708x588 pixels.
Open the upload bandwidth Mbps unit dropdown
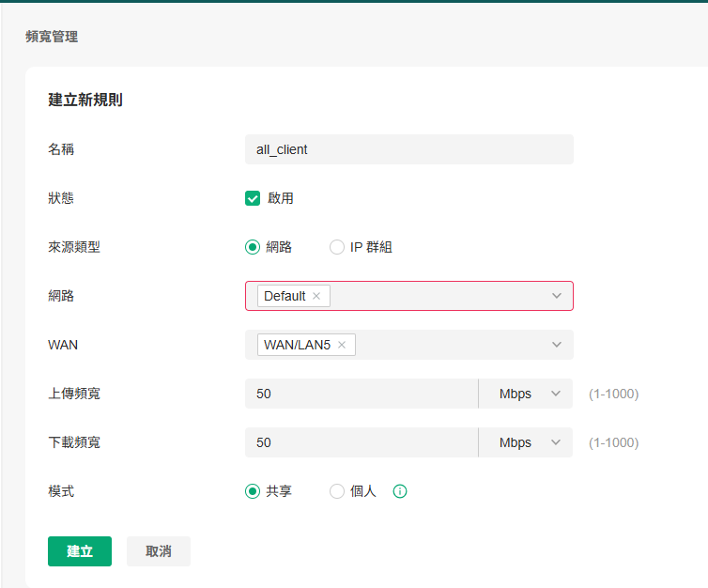click(x=526, y=394)
